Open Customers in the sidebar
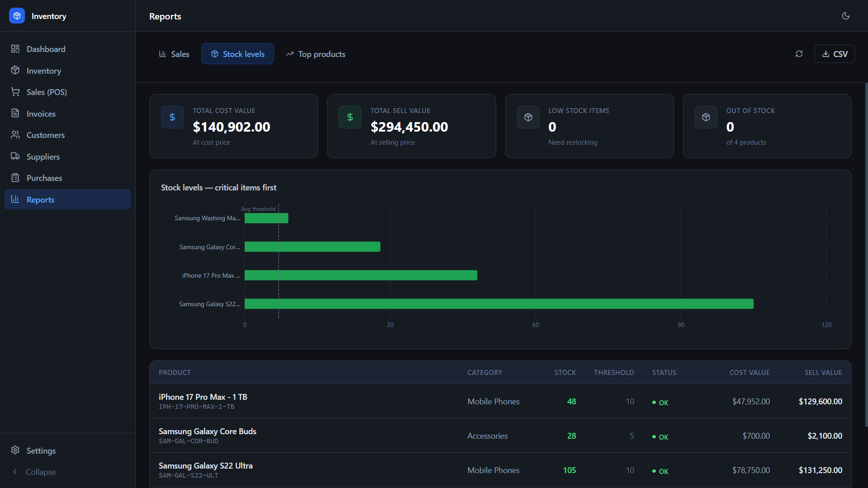868x488 pixels. [67, 135]
